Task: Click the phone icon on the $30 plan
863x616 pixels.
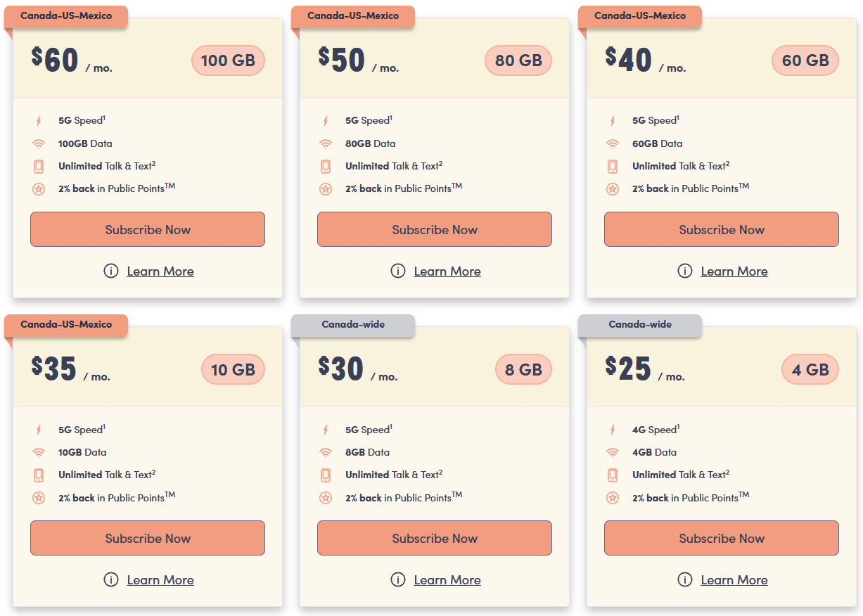Action: click(326, 475)
